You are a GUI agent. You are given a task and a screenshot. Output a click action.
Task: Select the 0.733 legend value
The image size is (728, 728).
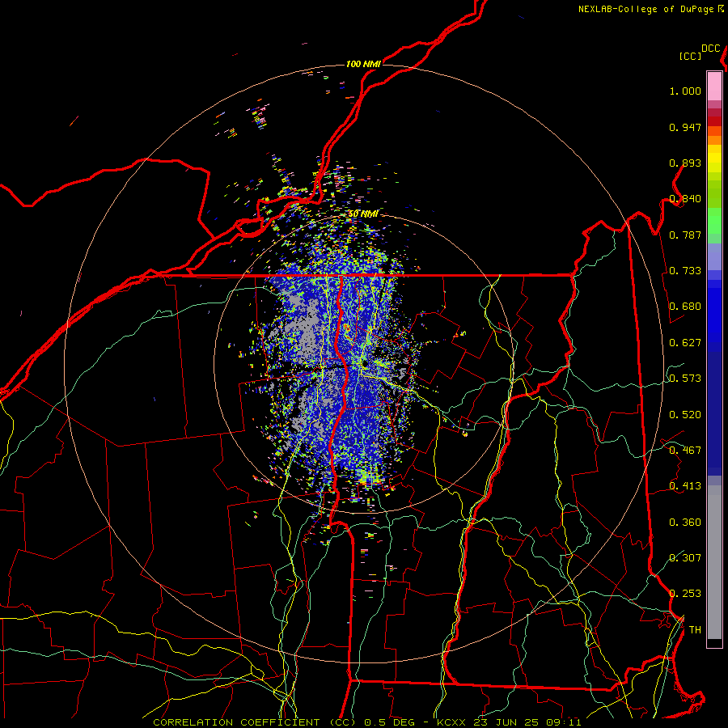click(x=685, y=271)
